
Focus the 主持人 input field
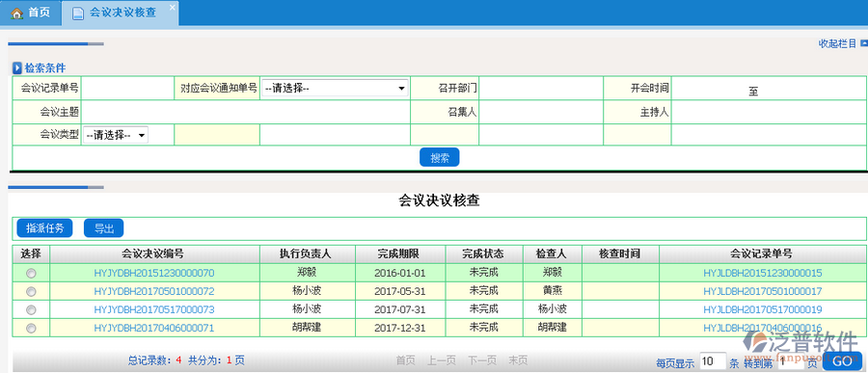[x=769, y=113]
